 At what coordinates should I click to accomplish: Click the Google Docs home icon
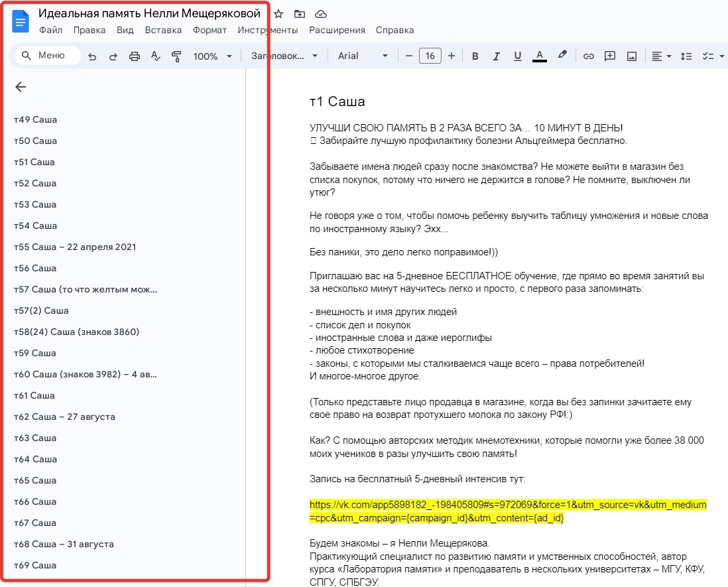[x=21, y=21]
